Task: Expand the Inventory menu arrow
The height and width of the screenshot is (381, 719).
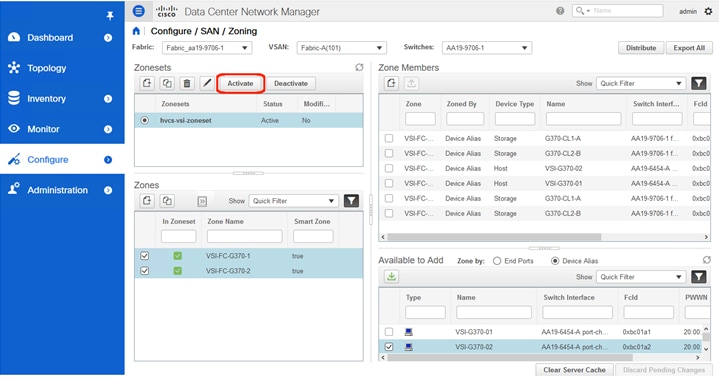Action: click(x=108, y=99)
